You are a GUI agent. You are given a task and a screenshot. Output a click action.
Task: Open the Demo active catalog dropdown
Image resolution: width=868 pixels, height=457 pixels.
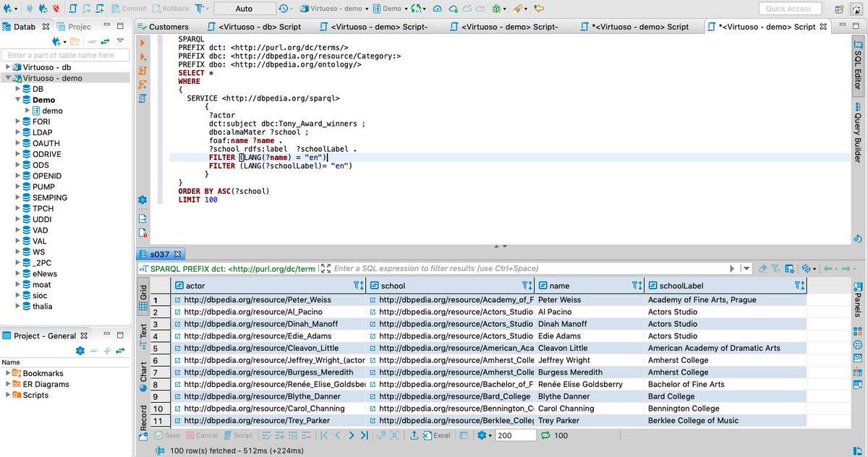(390, 9)
